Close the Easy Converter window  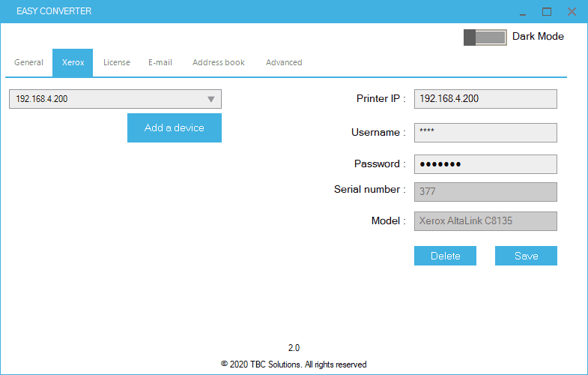[x=572, y=12]
